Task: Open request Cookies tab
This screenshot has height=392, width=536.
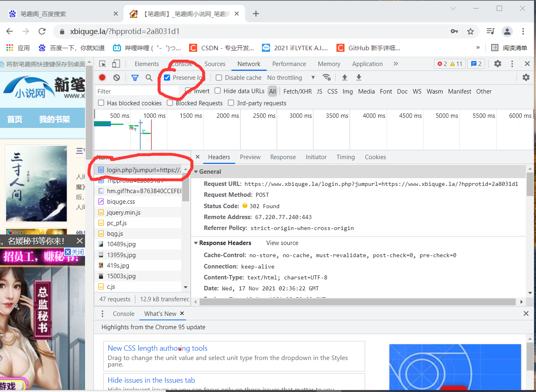Action: coord(375,157)
